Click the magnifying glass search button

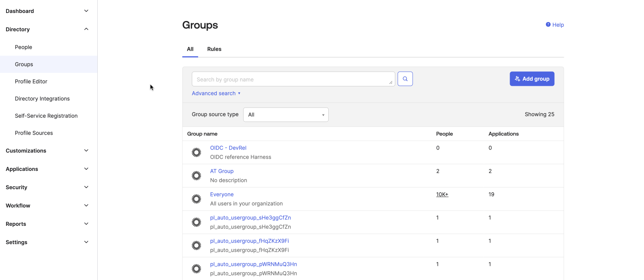pyautogui.click(x=405, y=79)
